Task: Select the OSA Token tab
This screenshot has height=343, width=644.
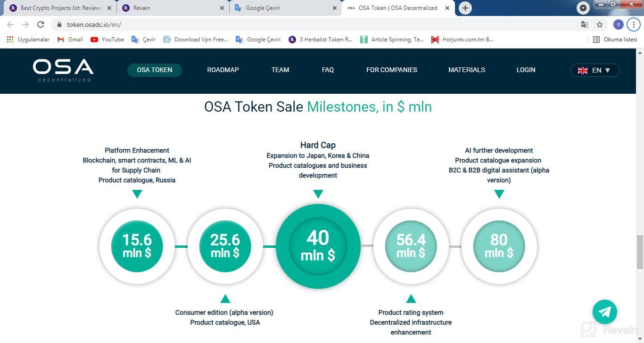Action: [x=398, y=8]
